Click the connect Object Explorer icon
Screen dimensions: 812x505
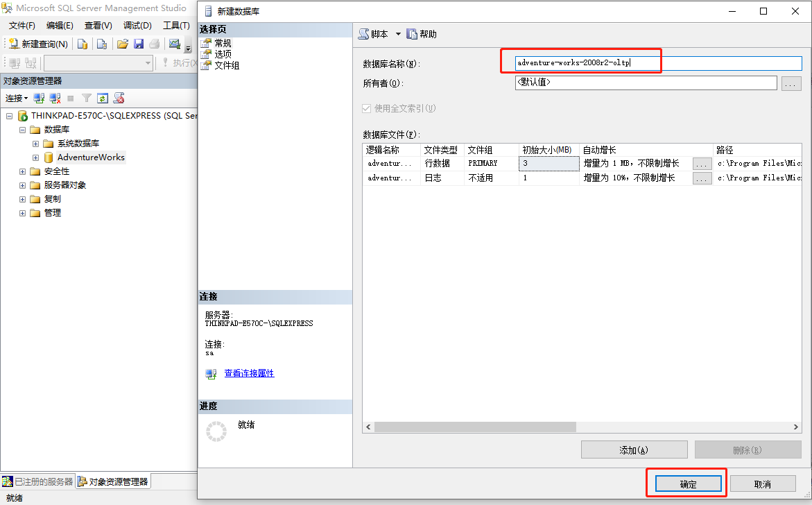[x=39, y=99]
